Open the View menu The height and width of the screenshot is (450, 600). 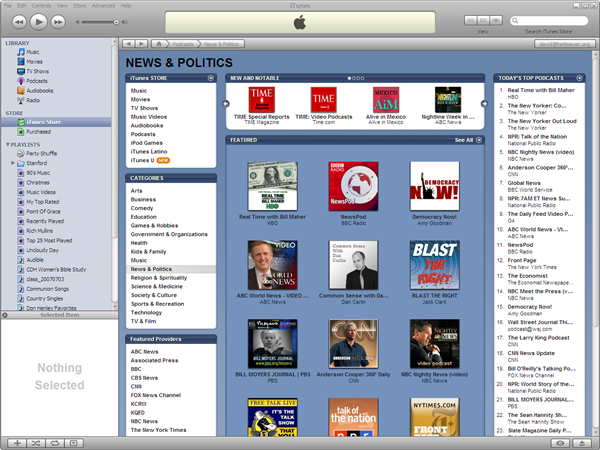point(62,6)
